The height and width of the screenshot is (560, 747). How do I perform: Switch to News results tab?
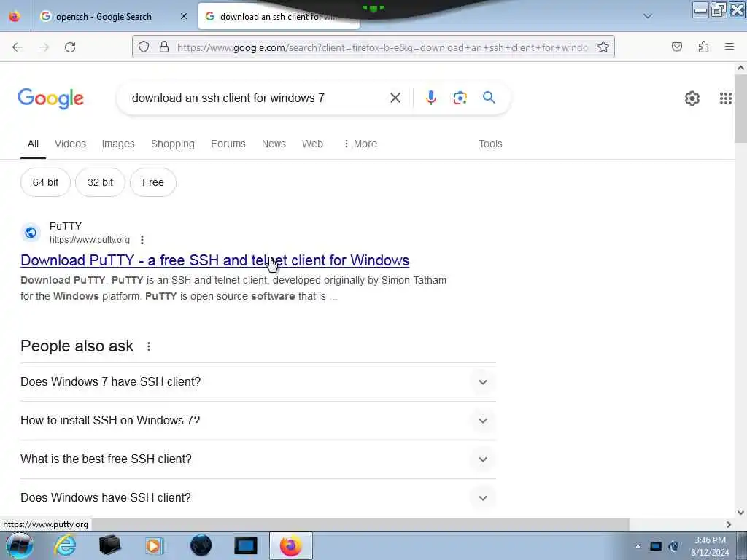tap(274, 144)
